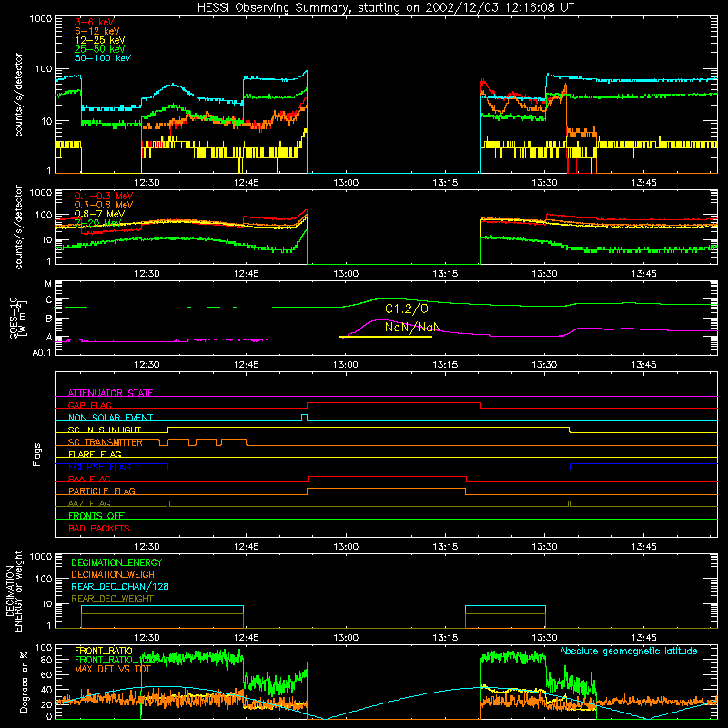Click the 'A0.1' tick label on GOES axis
The image size is (728, 728).
(41, 352)
